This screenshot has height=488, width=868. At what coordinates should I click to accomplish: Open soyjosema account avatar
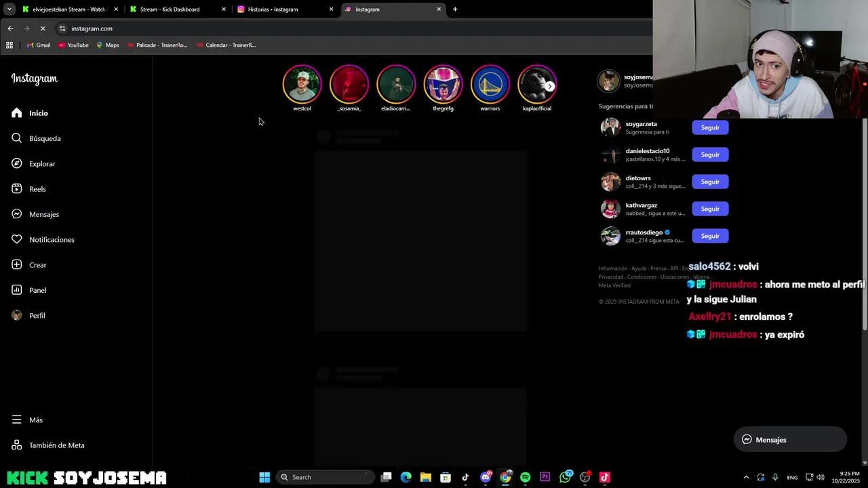pos(608,81)
